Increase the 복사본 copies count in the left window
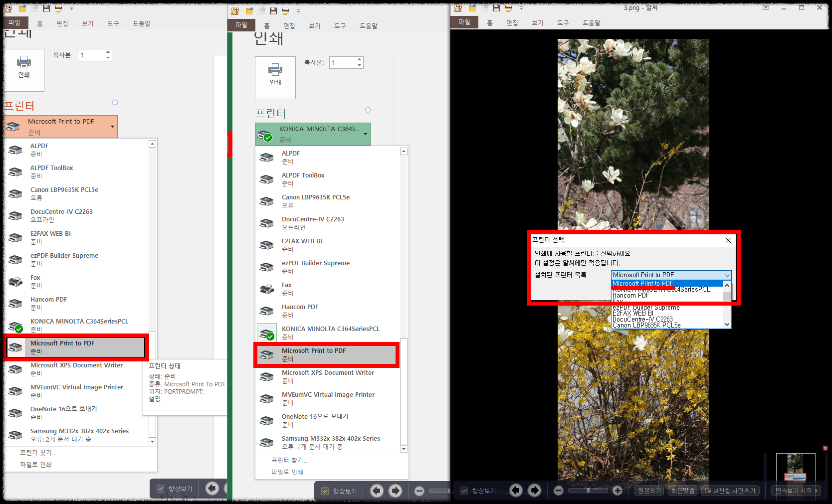832x504 pixels. [x=108, y=52]
